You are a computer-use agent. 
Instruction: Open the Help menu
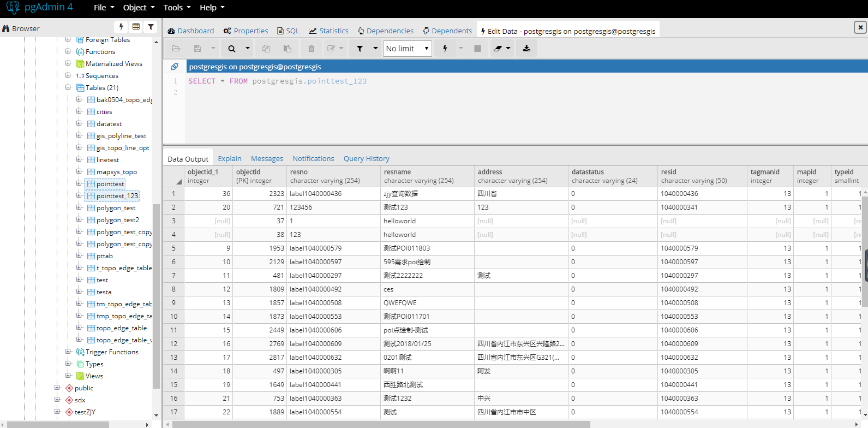coord(212,8)
